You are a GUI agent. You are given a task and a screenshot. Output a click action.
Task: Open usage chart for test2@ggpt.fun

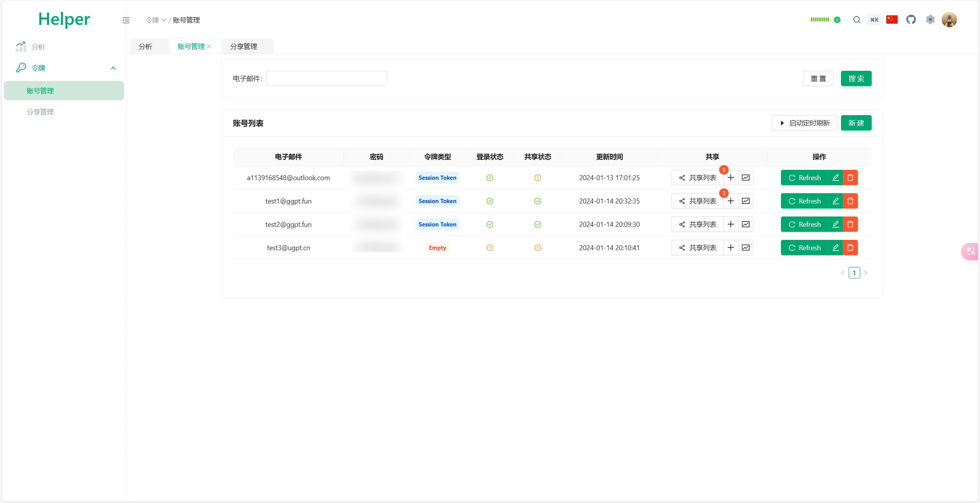coord(746,224)
